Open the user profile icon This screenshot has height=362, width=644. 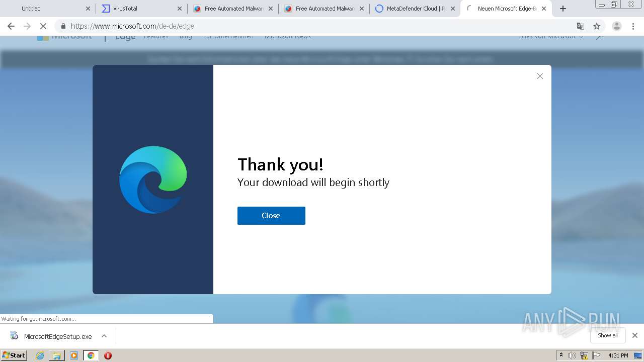[x=617, y=26]
